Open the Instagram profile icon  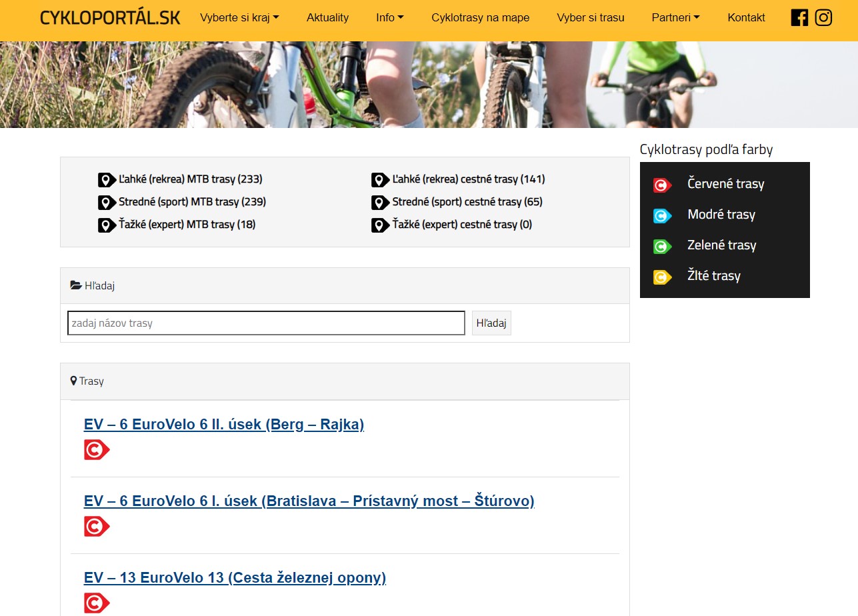pos(823,18)
